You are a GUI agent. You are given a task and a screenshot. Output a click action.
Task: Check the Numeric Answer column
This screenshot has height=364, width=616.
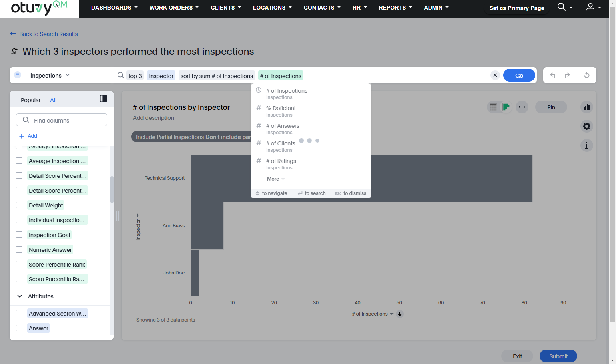19,249
